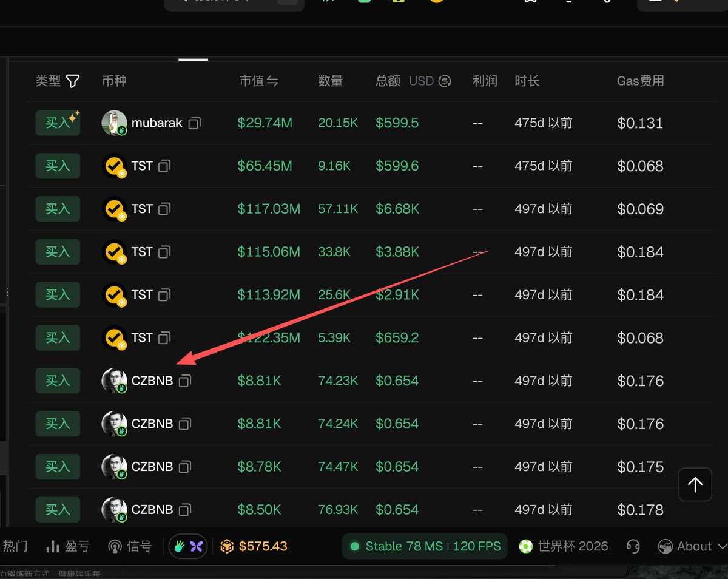Open TST avatar in the $117.03M row
Viewport: 728px width, 579px height.
[114, 209]
